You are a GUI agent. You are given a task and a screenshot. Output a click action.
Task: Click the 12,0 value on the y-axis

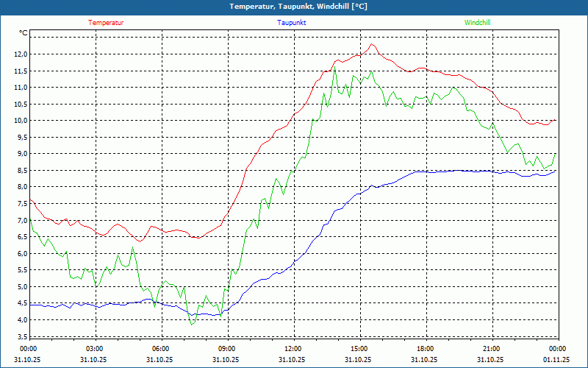(x=18, y=54)
